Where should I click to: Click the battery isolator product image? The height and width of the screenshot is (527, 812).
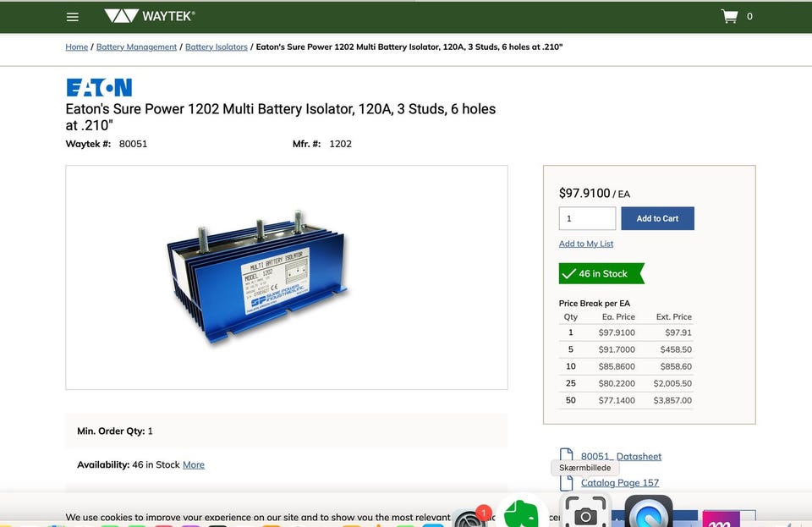coord(259,277)
